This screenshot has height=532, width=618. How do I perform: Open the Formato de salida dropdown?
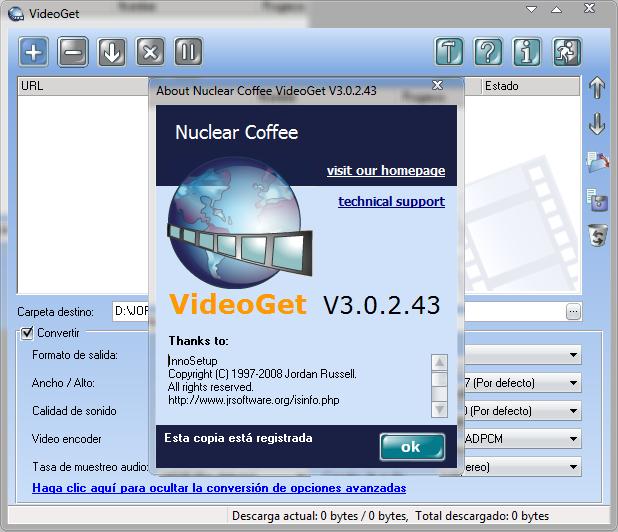click(573, 355)
